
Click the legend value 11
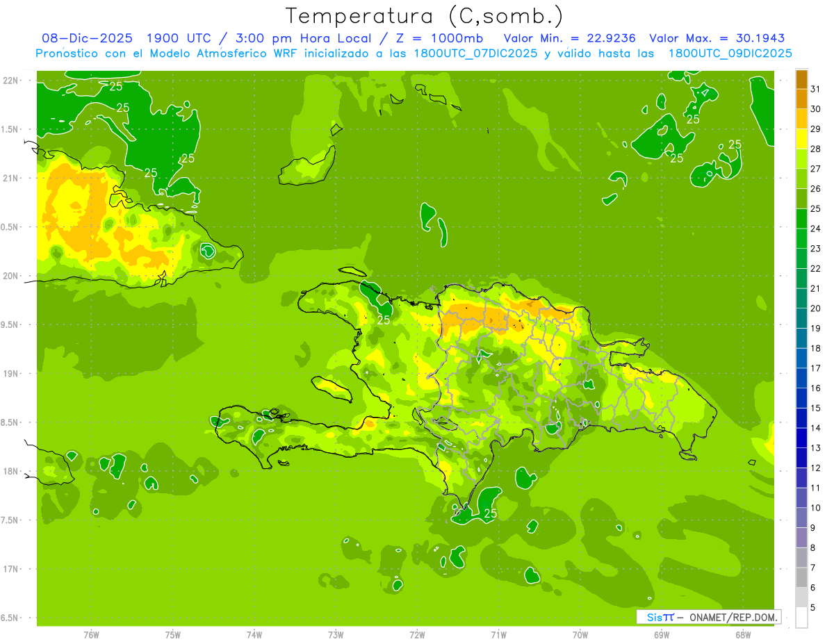click(816, 488)
